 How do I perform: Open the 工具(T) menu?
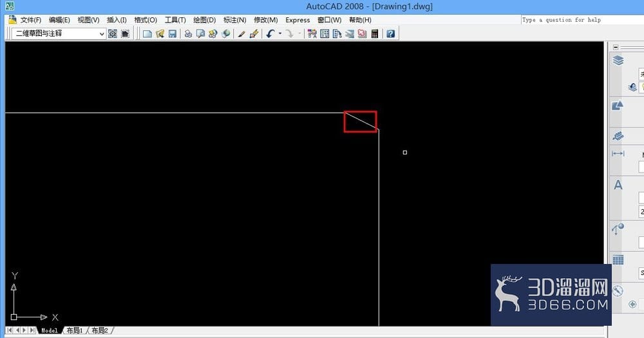(175, 20)
